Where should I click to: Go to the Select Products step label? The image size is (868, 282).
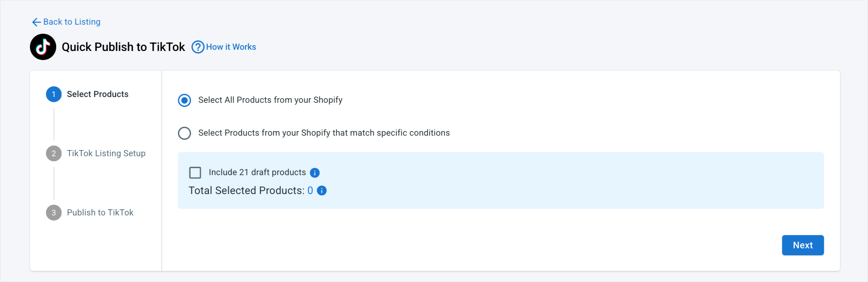click(98, 94)
